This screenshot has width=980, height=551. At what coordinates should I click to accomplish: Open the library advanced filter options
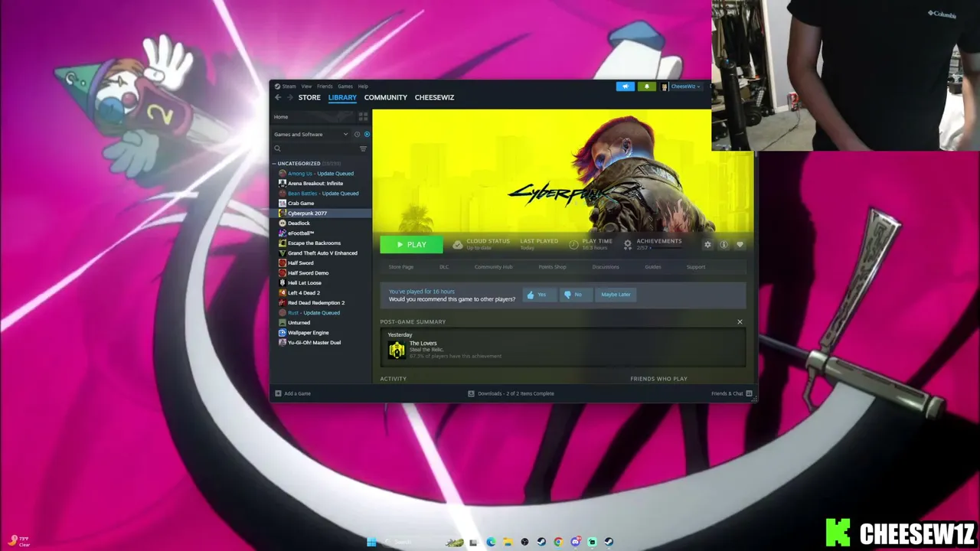coord(363,148)
